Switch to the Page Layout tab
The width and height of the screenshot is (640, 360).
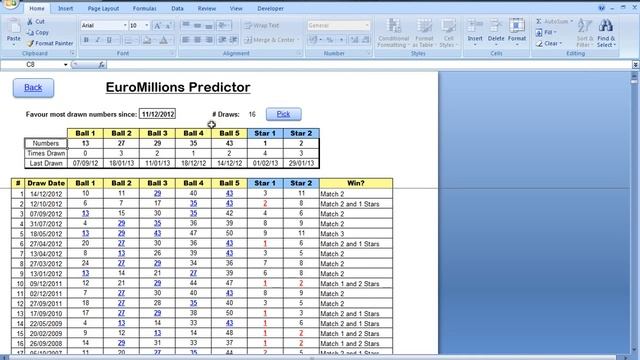[x=103, y=8]
